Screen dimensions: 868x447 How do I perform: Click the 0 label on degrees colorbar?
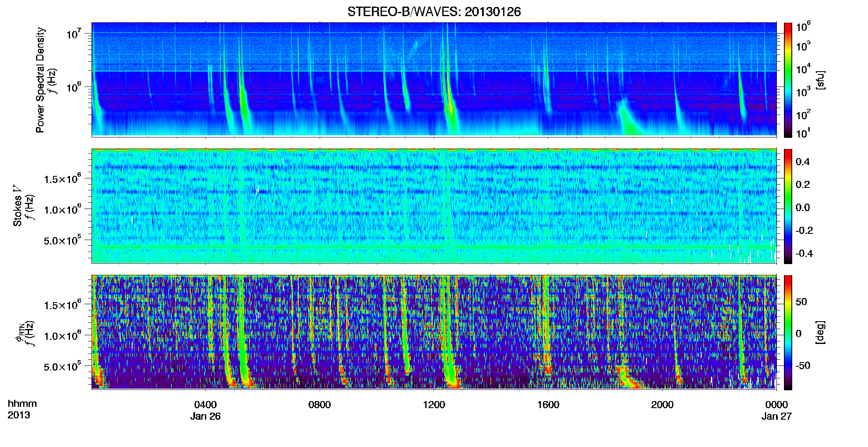point(798,334)
